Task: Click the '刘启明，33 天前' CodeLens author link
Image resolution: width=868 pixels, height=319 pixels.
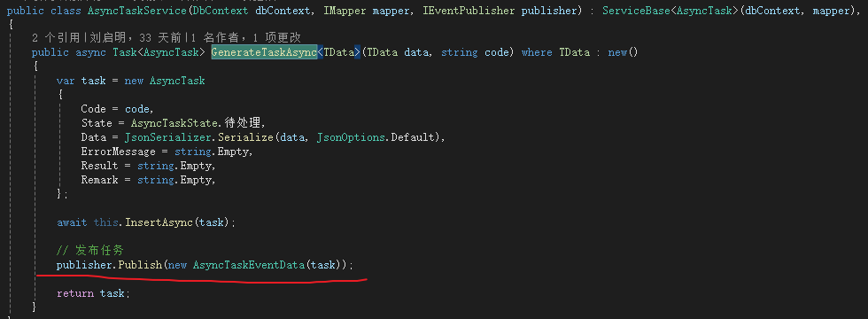Action: tap(136, 37)
